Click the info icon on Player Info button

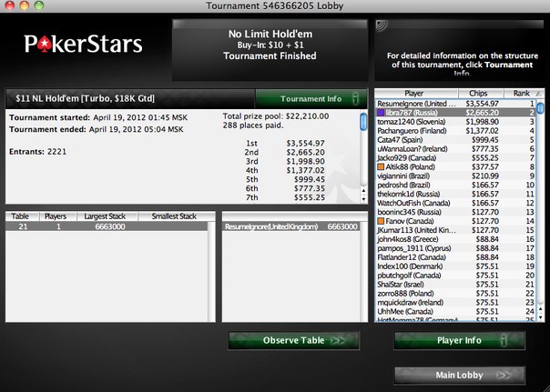504,340
